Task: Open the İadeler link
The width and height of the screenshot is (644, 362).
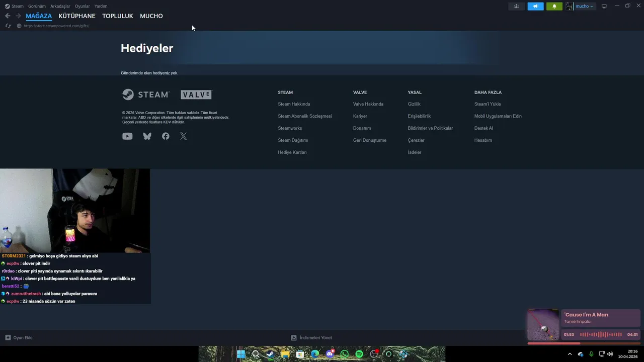Action: [x=415, y=152]
